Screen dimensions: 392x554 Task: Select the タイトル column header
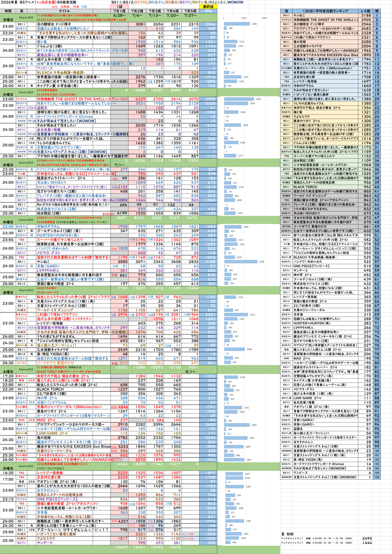point(64,11)
